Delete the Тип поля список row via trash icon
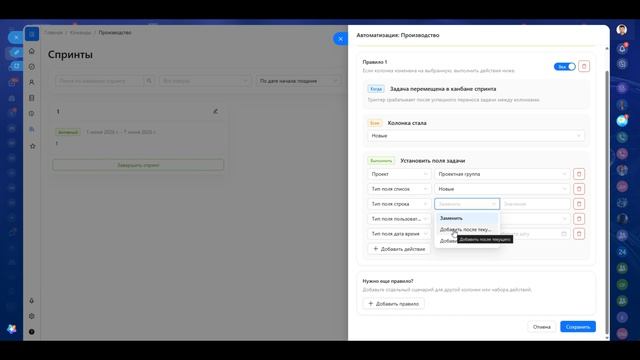640x360 pixels. tap(579, 189)
